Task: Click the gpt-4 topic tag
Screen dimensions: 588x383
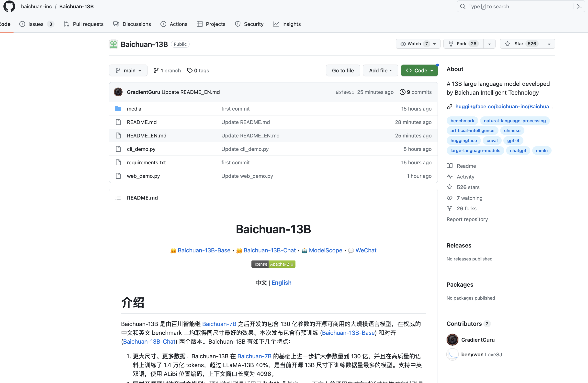Action: point(513,141)
